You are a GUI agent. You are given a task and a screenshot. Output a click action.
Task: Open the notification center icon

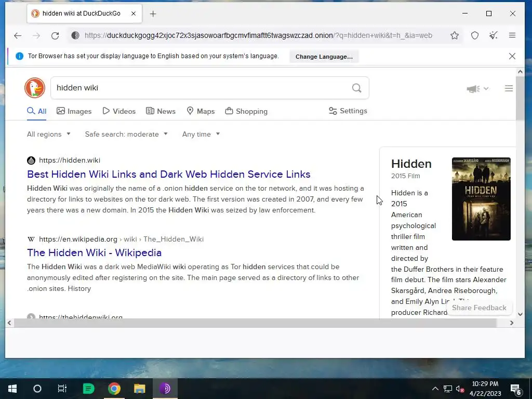(x=516, y=389)
